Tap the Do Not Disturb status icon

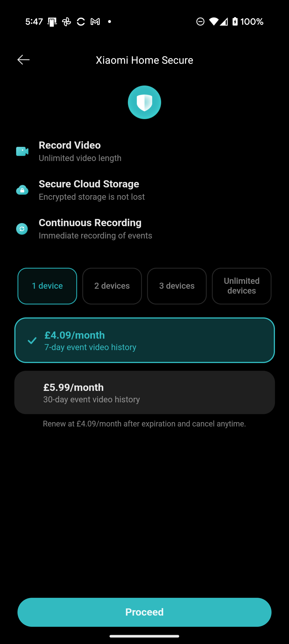(x=200, y=22)
